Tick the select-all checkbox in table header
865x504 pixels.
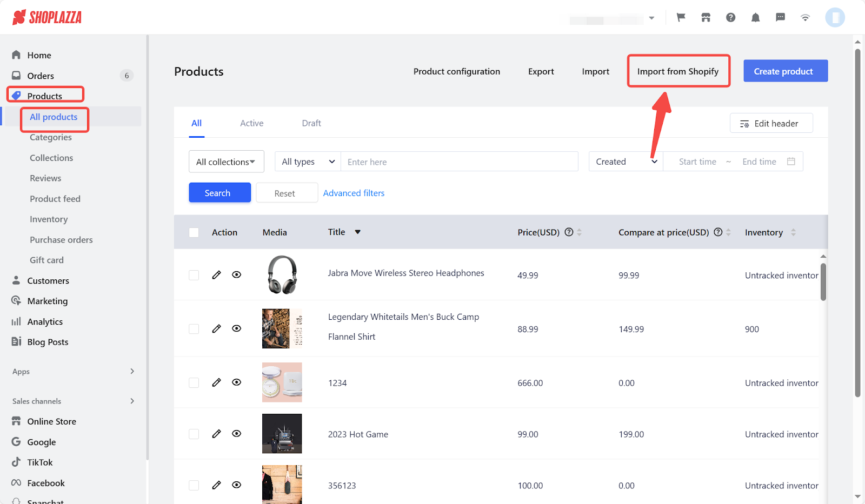pos(194,232)
